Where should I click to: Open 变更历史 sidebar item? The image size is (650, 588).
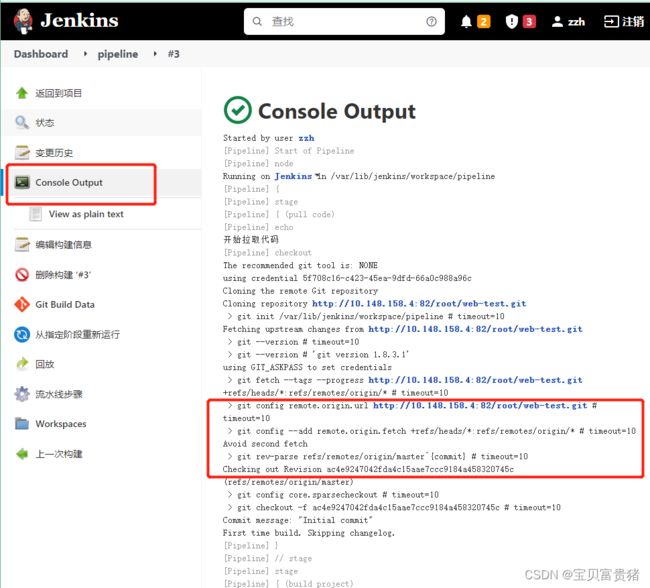click(54, 153)
